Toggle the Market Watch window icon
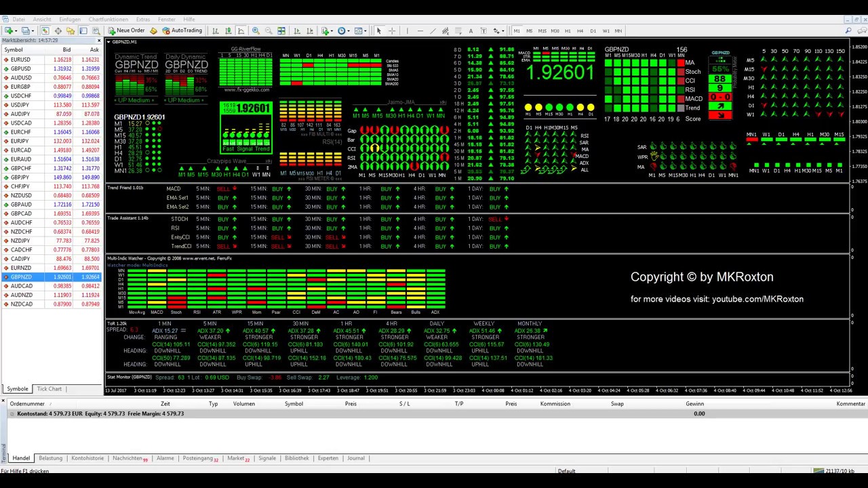This screenshot has height=488, width=868. click(x=45, y=30)
